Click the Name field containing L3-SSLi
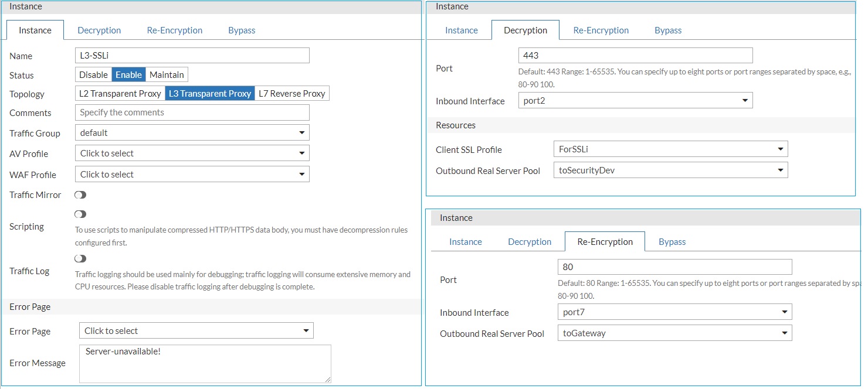The width and height of the screenshot is (868, 389). pyautogui.click(x=192, y=56)
